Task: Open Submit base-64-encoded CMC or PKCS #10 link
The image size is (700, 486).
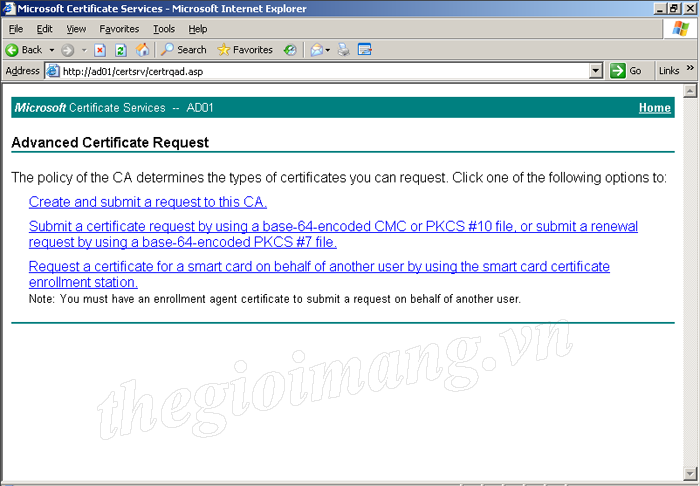Action: [x=333, y=234]
